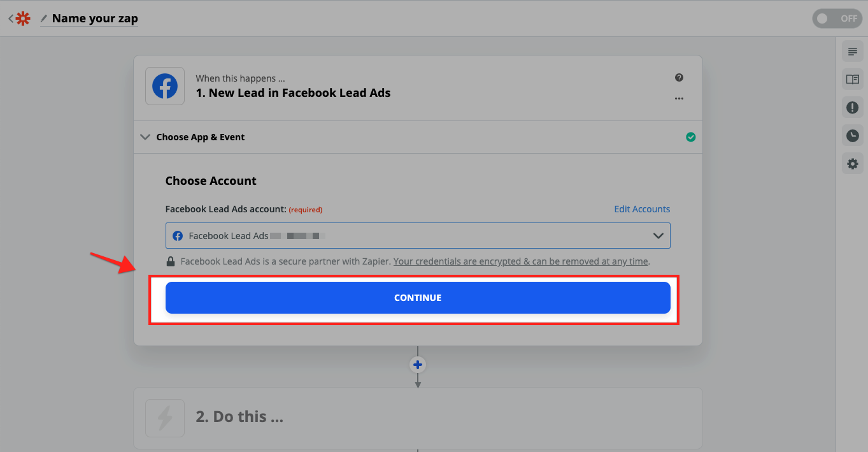
Task: Open the credentials are encrypted link
Action: click(x=521, y=261)
